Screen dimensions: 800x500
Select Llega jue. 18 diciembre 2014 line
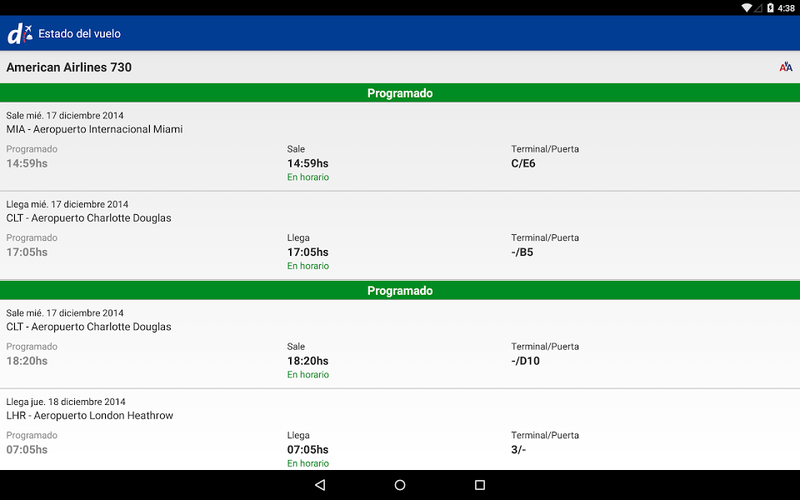click(66, 402)
